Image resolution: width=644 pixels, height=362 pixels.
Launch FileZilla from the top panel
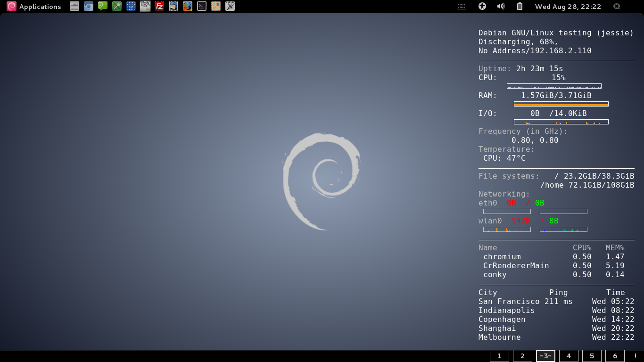pyautogui.click(x=159, y=6)
